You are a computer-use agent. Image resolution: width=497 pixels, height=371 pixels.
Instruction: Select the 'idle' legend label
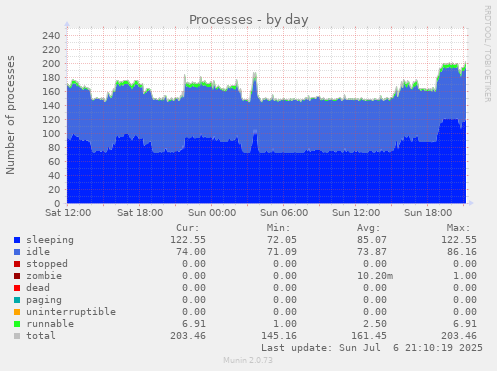pyautogui.click(x=38, y=252)
